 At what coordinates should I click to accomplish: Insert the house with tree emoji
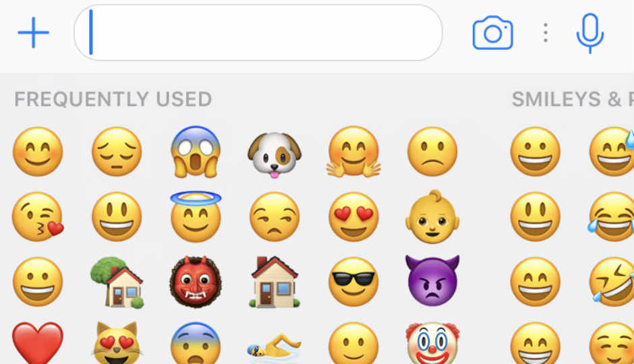point(117,282)
